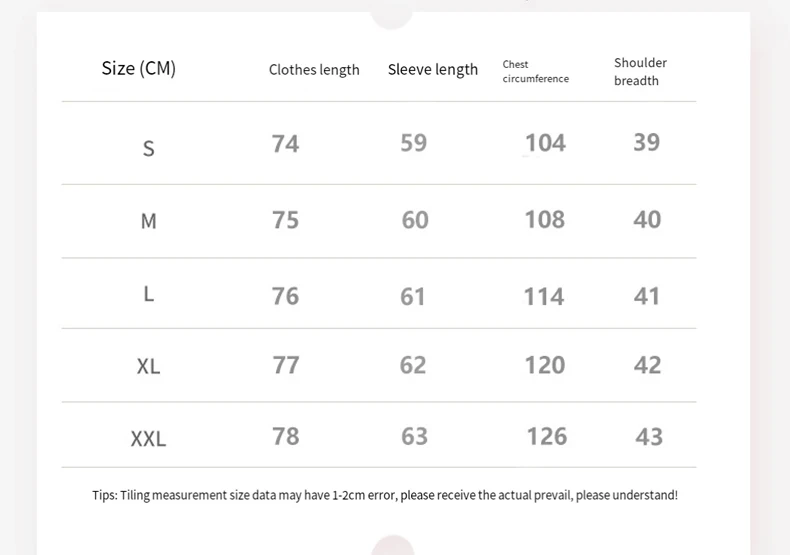Select the M size row label
The width and height of the screenshot is (790, 555).
coord(148,221)
